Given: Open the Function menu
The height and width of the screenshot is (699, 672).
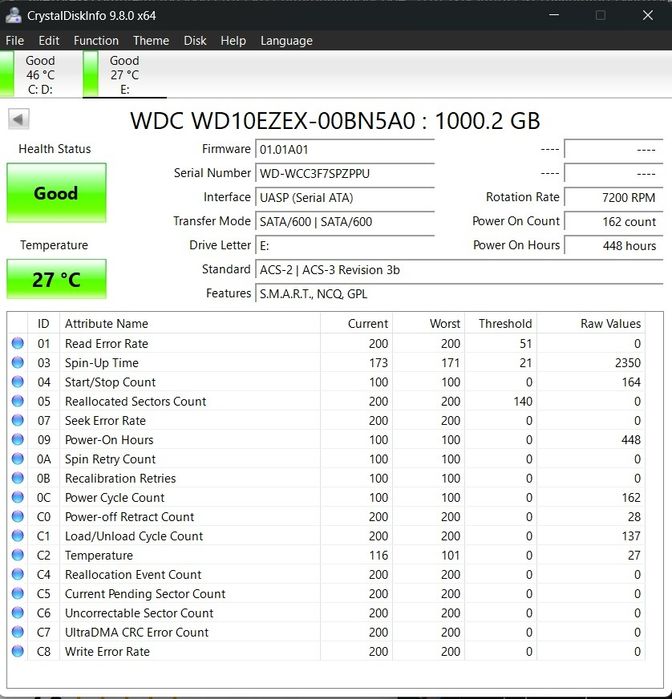Looking at the screenshot, I should pyautogui.click(x=96, y=41).
